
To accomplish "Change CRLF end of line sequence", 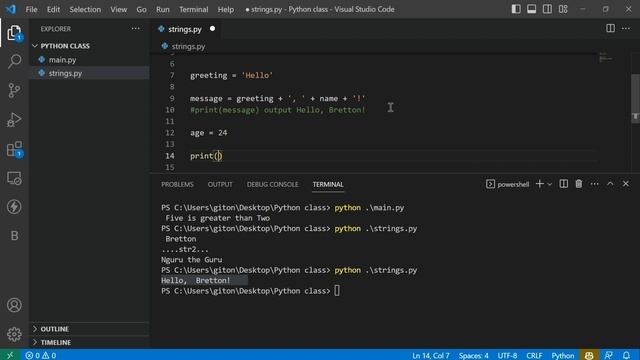I will [x=534, y=355].
